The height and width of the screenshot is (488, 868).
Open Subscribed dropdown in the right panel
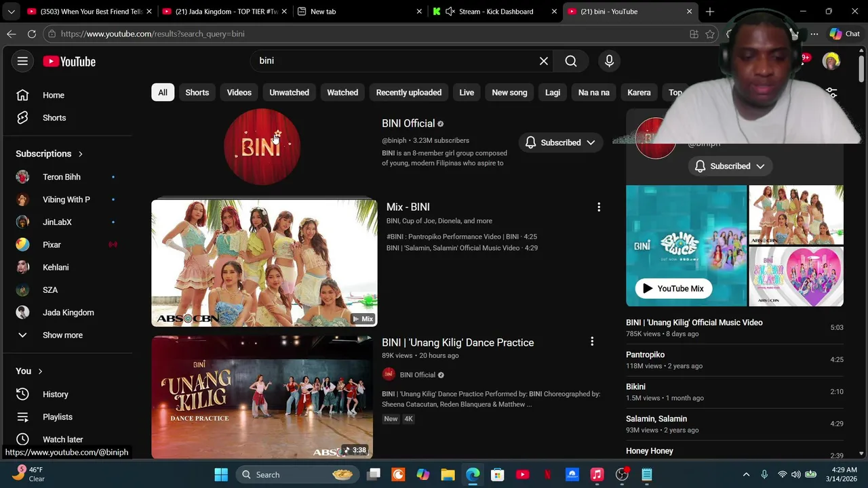click(730, 166)
